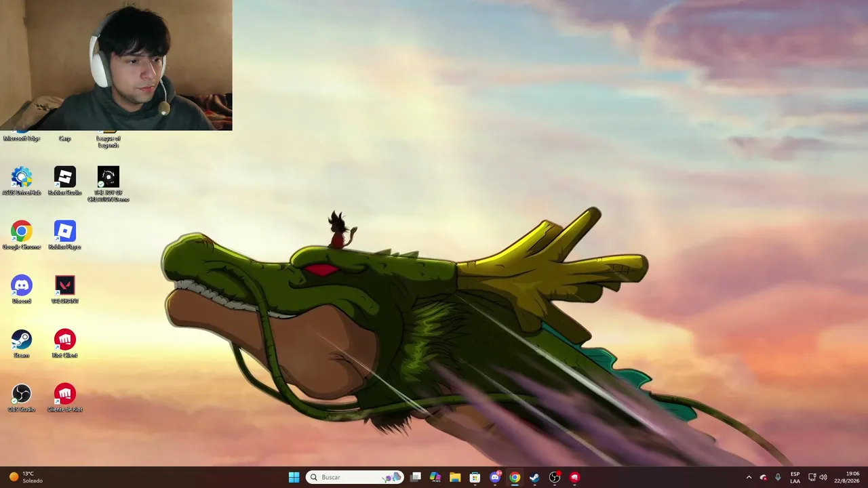Open the ESP LAA keyboard language switcher
The height and width of the screenshot is (488, 868).
pos(795,477)
